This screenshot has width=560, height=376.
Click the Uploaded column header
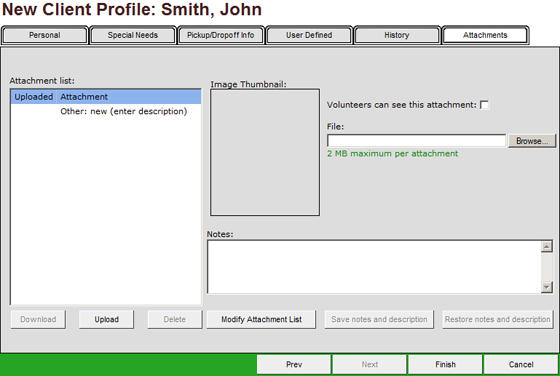click(x=34, y=97)
